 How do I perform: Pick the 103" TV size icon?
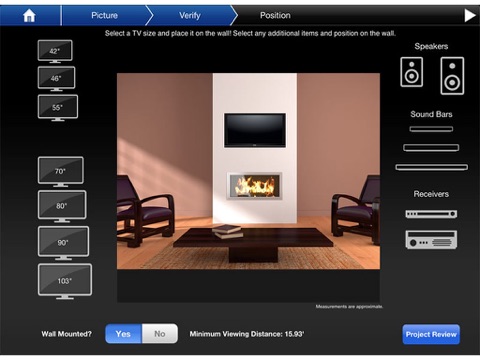pyautogui.click(x=65, y=281)
